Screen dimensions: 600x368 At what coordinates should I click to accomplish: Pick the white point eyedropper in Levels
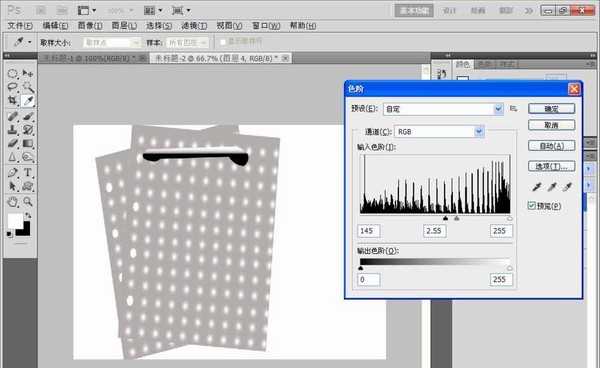tap(567, 187)
